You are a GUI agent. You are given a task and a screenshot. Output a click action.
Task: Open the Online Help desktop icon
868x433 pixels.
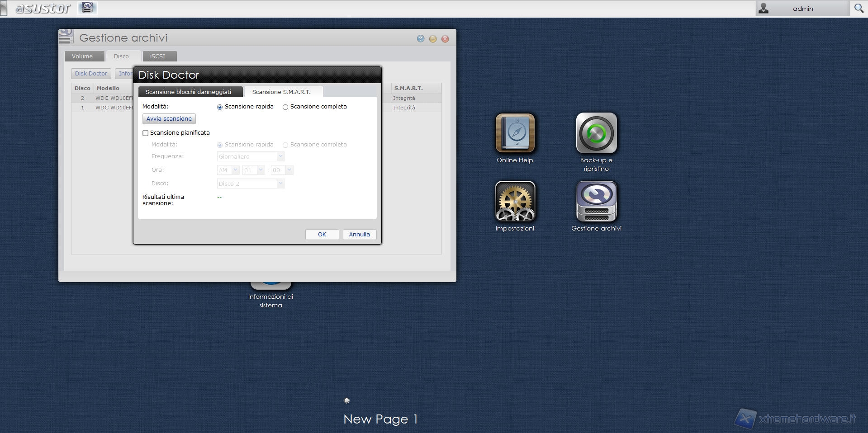point(515,133)
